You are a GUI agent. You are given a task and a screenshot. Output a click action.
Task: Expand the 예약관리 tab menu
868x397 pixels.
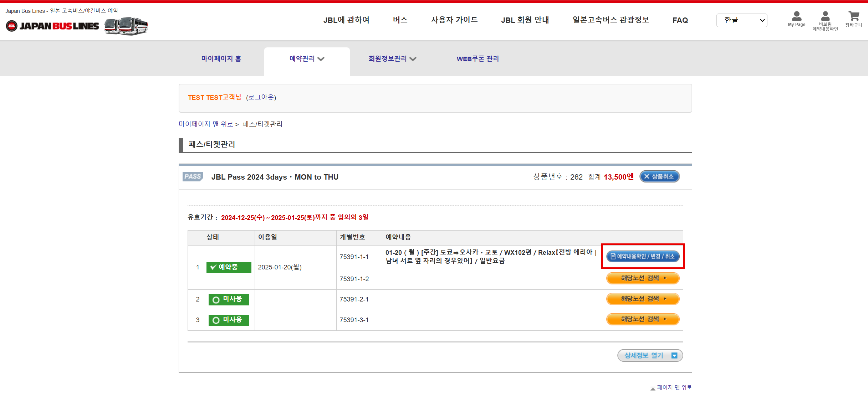tap(307, 59)
